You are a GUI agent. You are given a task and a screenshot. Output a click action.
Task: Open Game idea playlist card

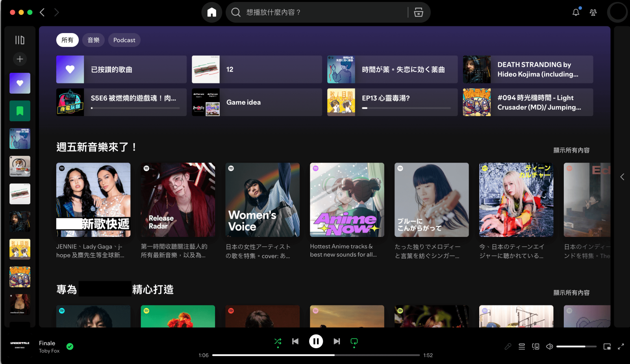257,102
